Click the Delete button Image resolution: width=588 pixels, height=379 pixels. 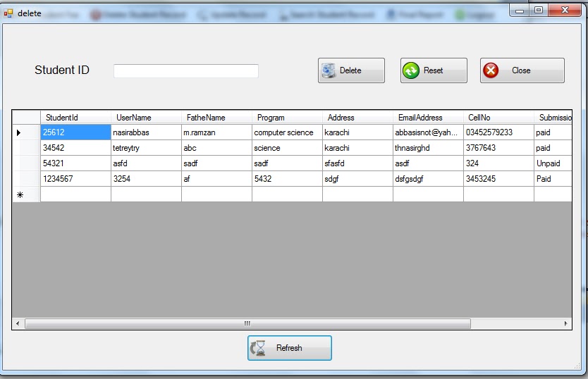[351, 70]
